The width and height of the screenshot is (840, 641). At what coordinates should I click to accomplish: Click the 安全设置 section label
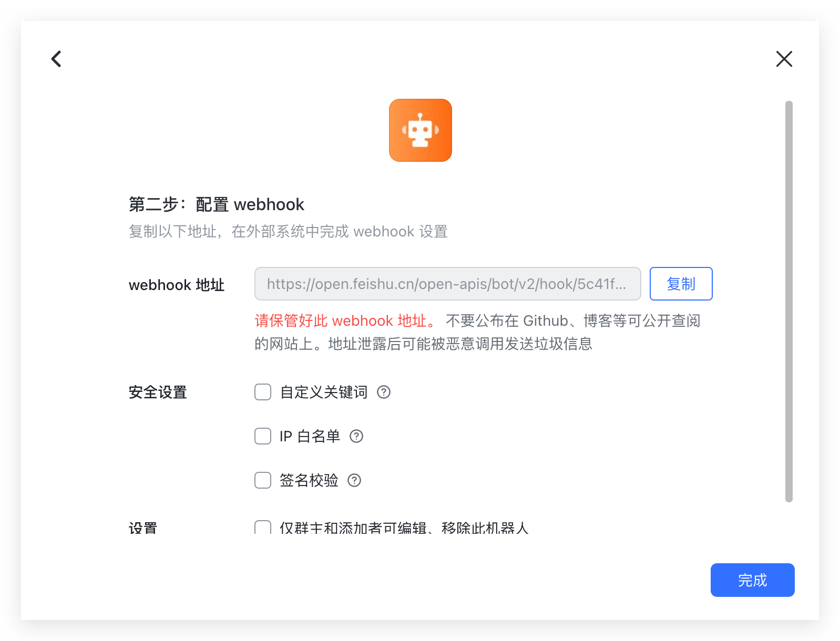tap(158, 392)
